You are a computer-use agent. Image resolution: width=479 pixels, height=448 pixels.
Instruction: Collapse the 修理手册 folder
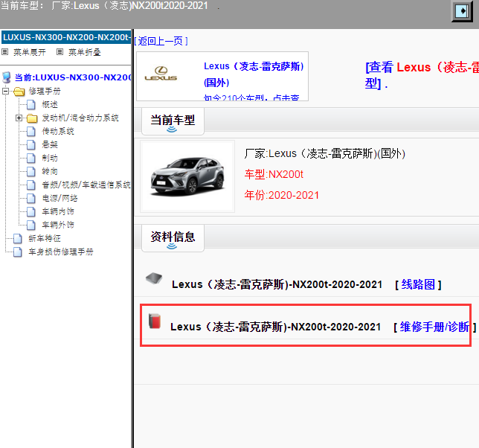coord(5,91)
